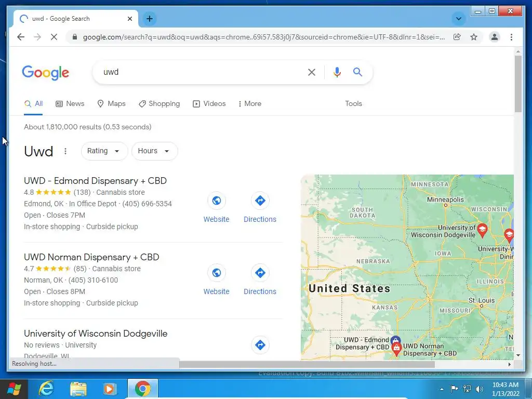This screenshot has width=532, height=399.
Task: Start voice search with the microphone
Action: point(337,72)
